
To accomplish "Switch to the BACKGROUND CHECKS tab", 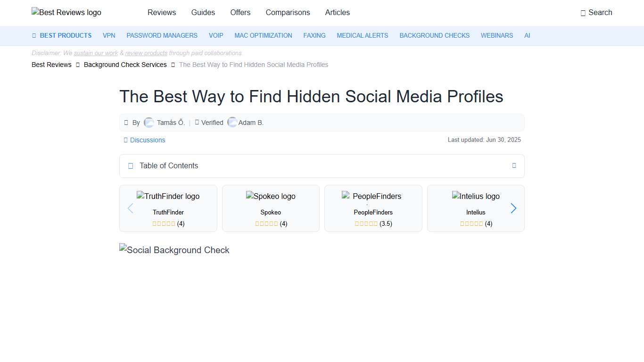I will tap(434, 35).
